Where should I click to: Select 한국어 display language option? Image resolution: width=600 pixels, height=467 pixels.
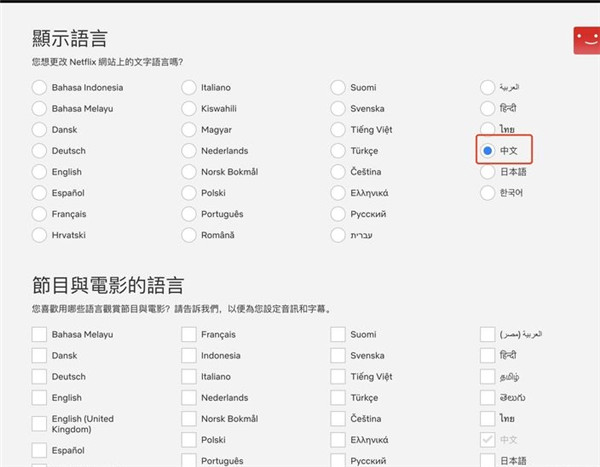(x=488, y=193)
